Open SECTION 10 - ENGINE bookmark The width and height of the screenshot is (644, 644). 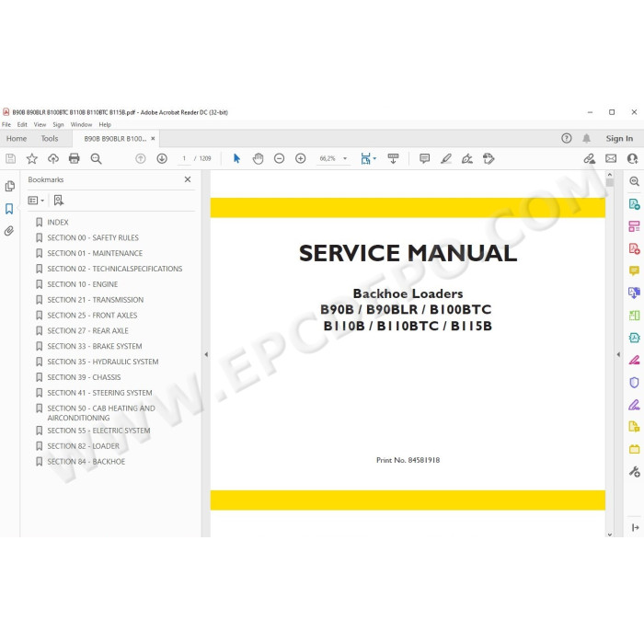[x=83, y=284]
